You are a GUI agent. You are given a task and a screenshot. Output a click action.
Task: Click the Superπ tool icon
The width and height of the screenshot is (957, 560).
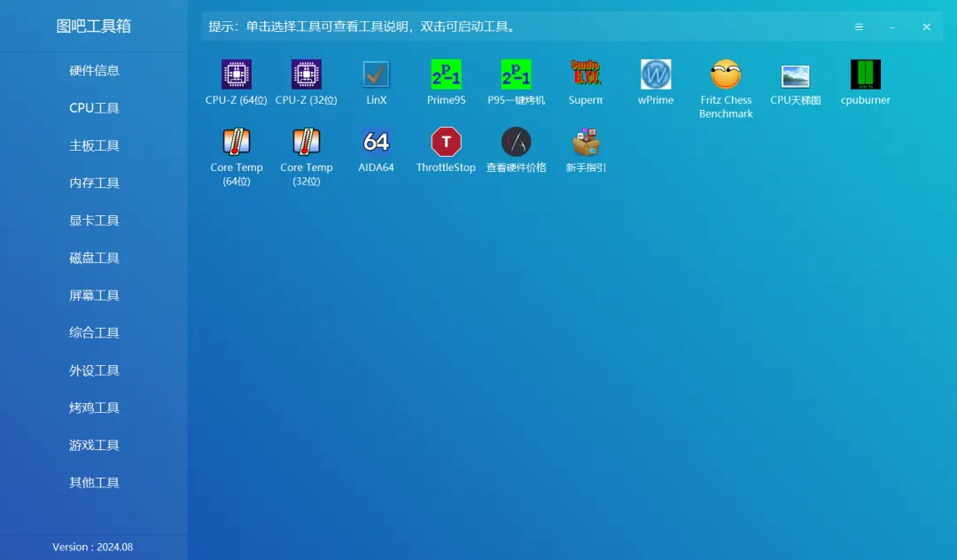pyautogui.click(x=586, y=74)
